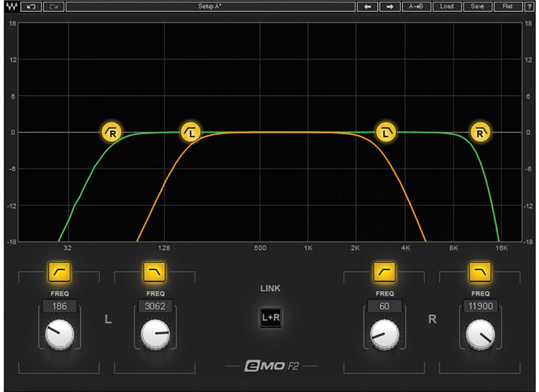539x392 pixels.
Task: Click the help question mark icon
Action: coord(530,6)
